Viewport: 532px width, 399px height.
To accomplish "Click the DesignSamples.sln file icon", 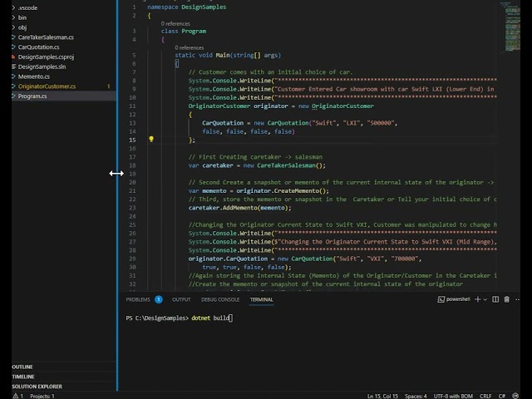I will coord(13,66).
